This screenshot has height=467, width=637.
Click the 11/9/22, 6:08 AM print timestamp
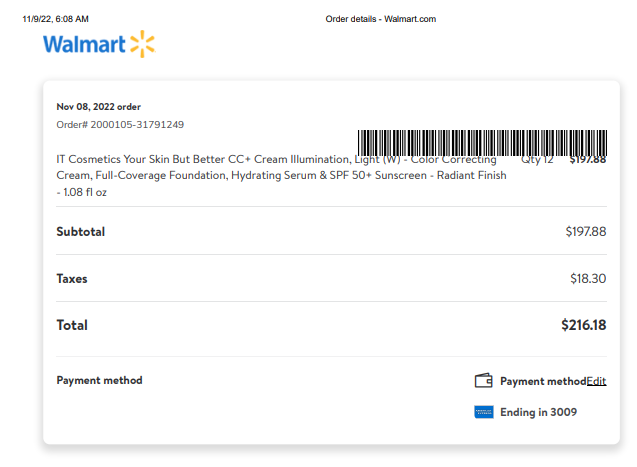pos(55,19)
